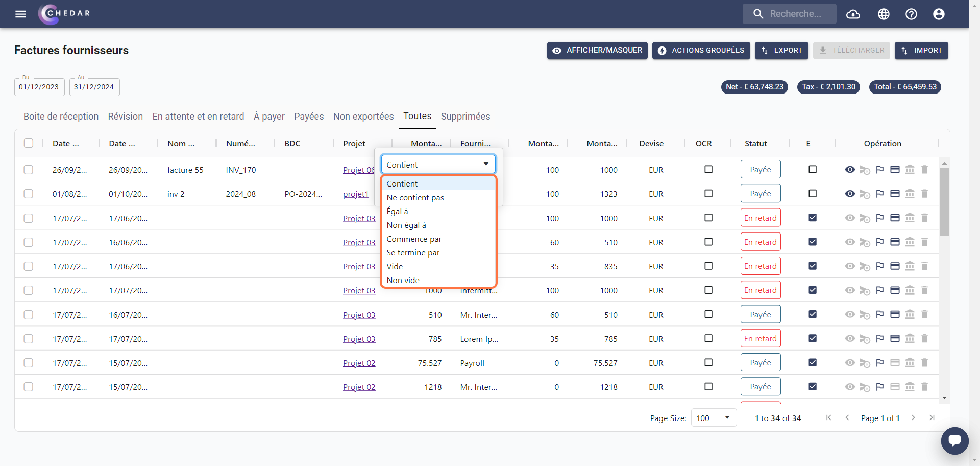Choose 'Ne contient pas' filter option
The image size is (980, 466).
pyautogui.click(x=438, y=197)
